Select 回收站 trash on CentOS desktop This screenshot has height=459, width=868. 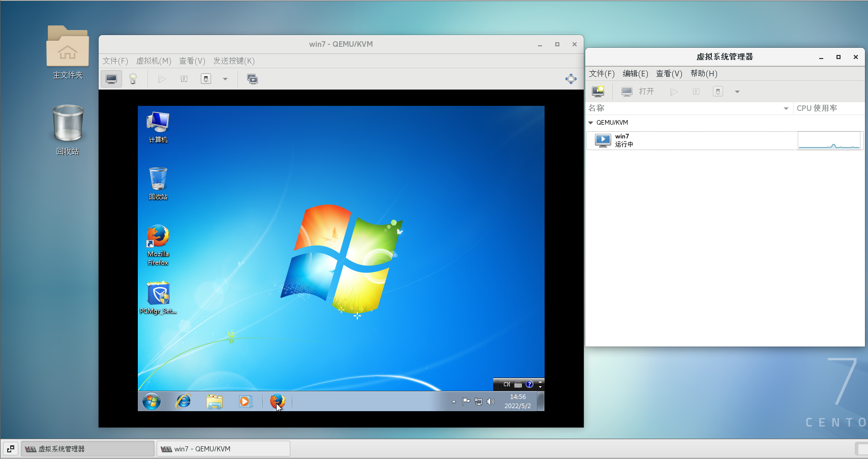[68, 130]
